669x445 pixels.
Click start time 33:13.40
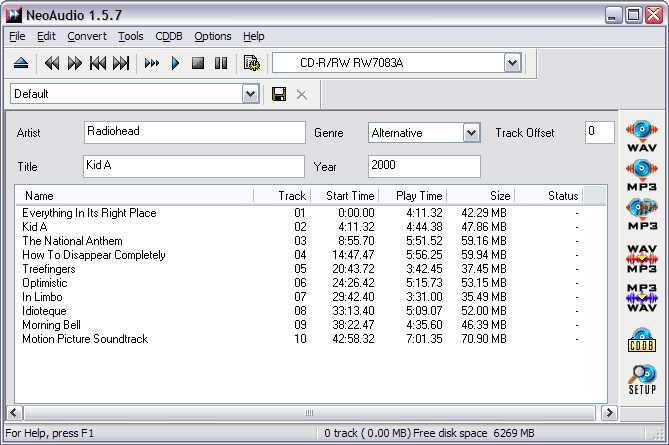353,311
